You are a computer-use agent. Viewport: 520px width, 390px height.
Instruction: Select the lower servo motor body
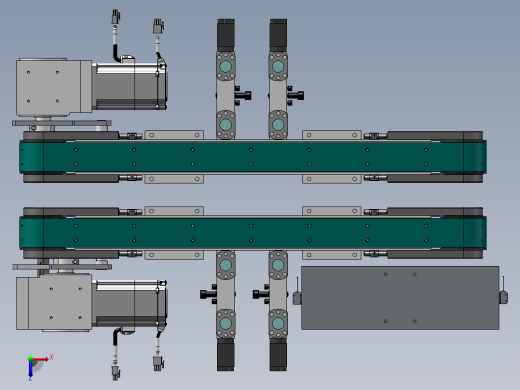point(130,303)
